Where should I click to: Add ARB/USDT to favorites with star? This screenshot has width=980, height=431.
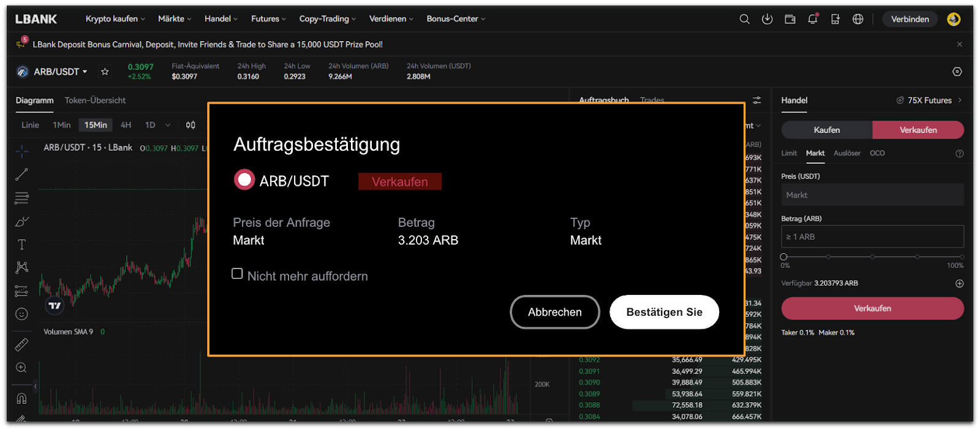click(105, 72)
